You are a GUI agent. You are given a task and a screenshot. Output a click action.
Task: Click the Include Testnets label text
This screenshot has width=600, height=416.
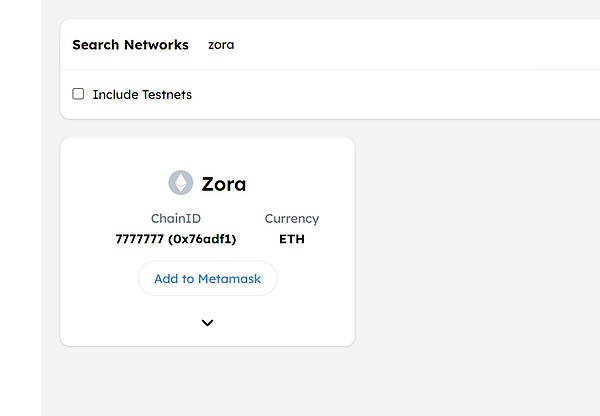tap(142, 95)
